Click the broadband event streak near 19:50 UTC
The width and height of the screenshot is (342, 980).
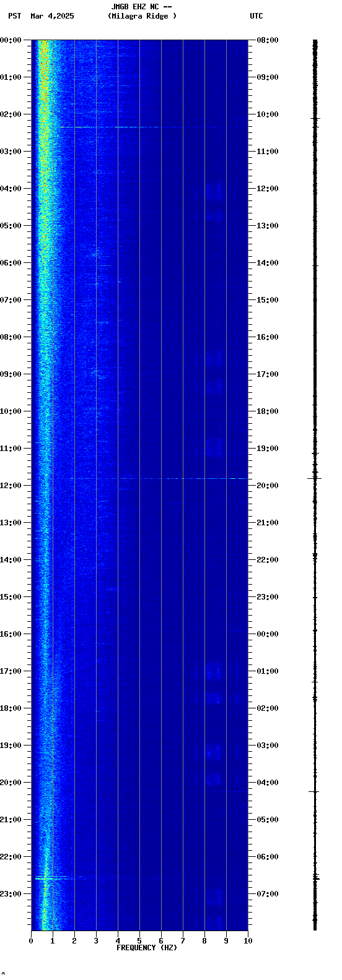point(159,478)
